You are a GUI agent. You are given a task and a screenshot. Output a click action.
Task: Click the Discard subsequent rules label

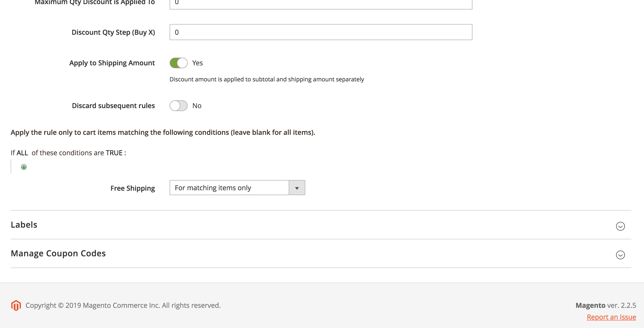[113, 106]
